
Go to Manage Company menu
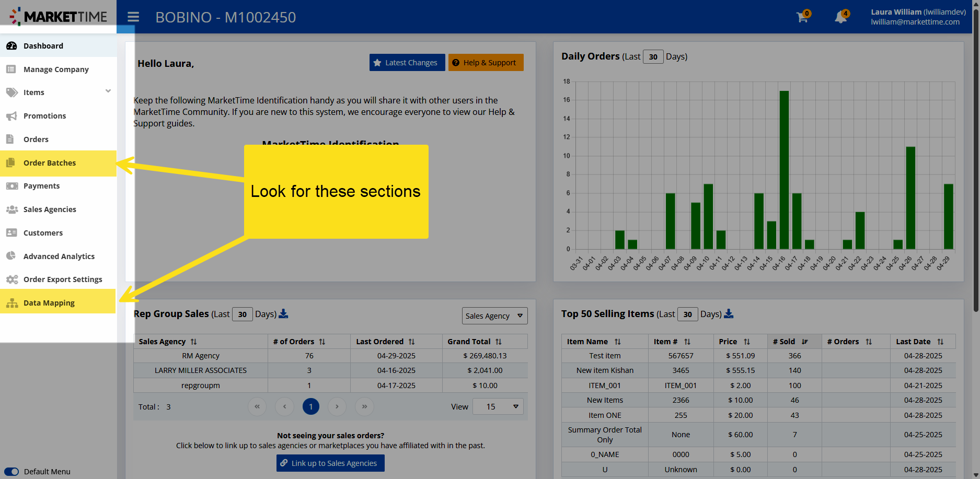pyautogui.click(x=56, y=69)
